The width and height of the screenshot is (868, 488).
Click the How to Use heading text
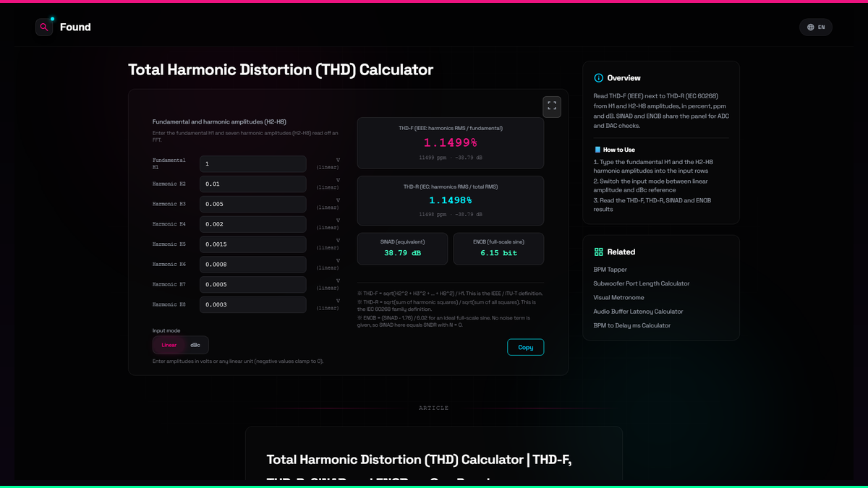tap(619, 150)
